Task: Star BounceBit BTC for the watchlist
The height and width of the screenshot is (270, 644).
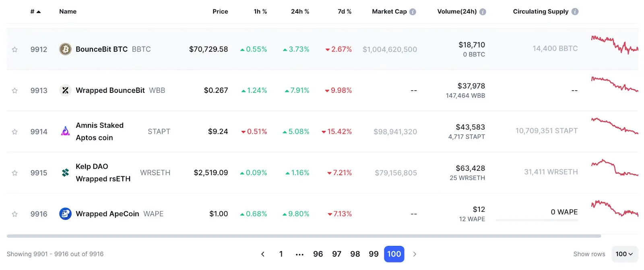Action: click(14, 49)
